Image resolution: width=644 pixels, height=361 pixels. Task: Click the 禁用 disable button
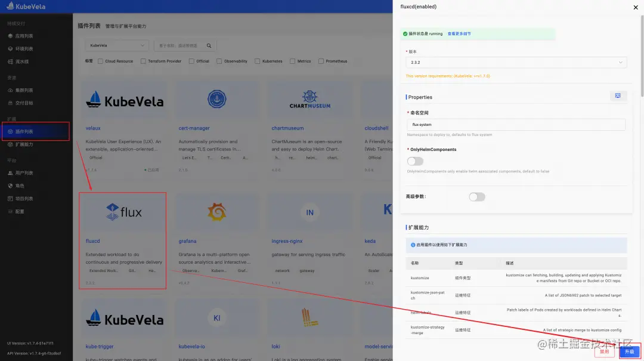(x=604, y=352)
